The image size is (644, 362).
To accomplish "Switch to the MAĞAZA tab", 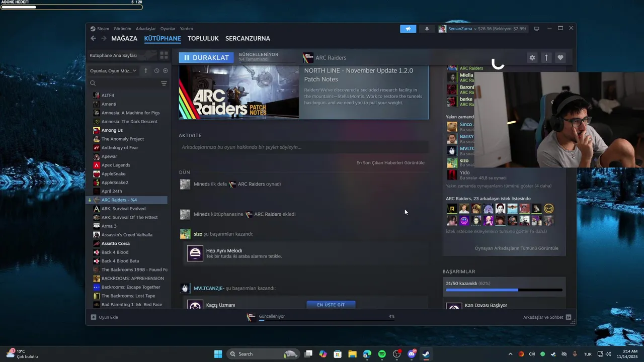I will (x=124, y=38).
